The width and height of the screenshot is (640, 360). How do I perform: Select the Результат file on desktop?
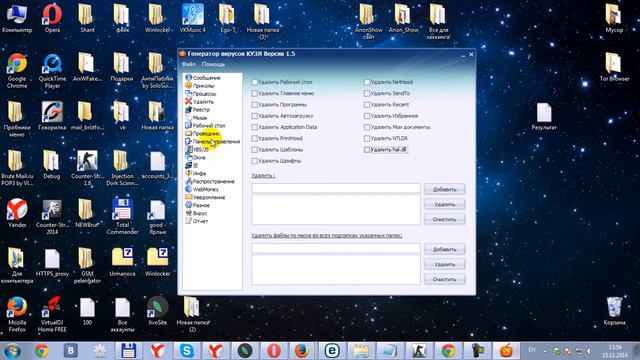point(544,116)
